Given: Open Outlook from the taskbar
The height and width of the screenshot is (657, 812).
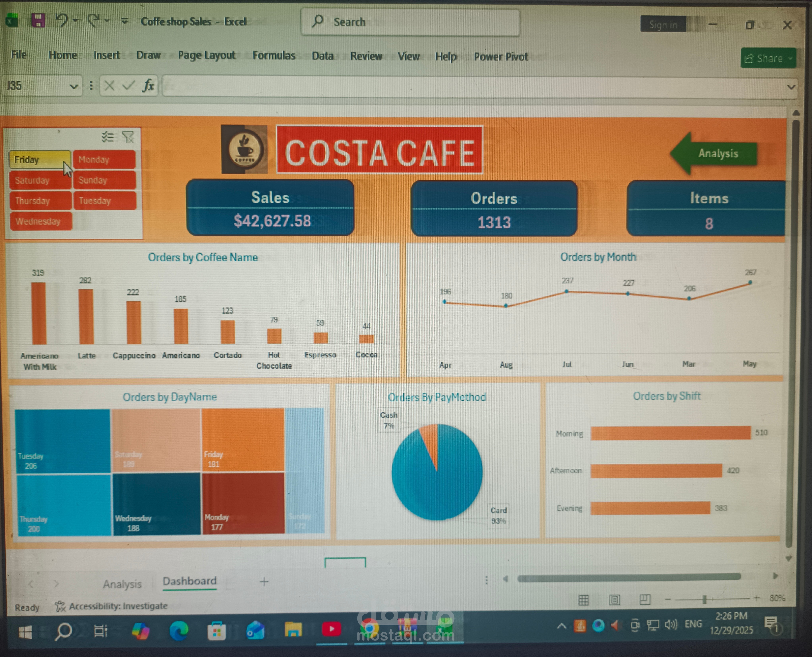Looking at the screenshot, I should pyautogui.click(x=255, y=631).
